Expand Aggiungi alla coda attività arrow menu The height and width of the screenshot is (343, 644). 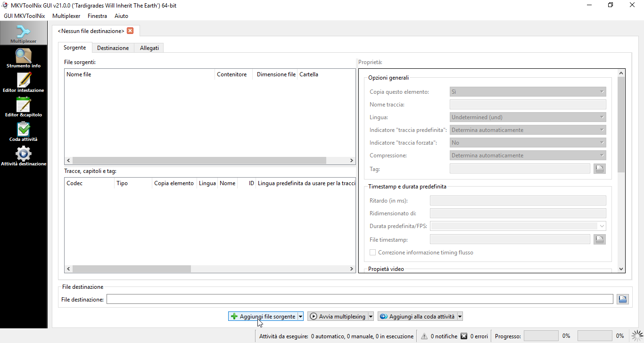460,317
